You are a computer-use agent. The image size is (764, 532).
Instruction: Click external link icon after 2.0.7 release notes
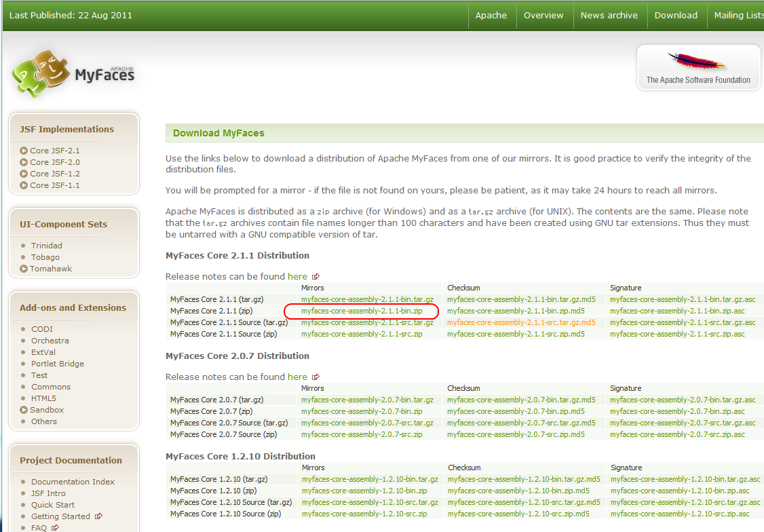click(316, 377)
